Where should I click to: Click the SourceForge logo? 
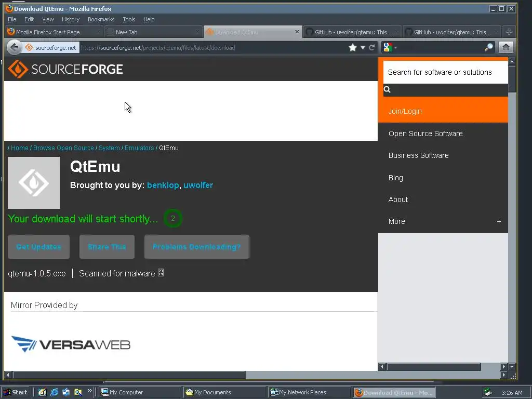65,69
